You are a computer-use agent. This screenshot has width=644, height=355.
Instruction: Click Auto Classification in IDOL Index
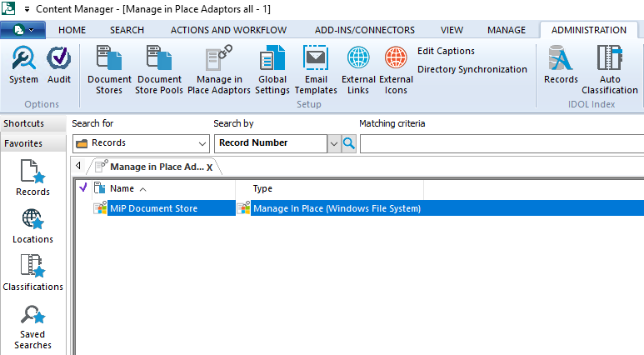610,69
